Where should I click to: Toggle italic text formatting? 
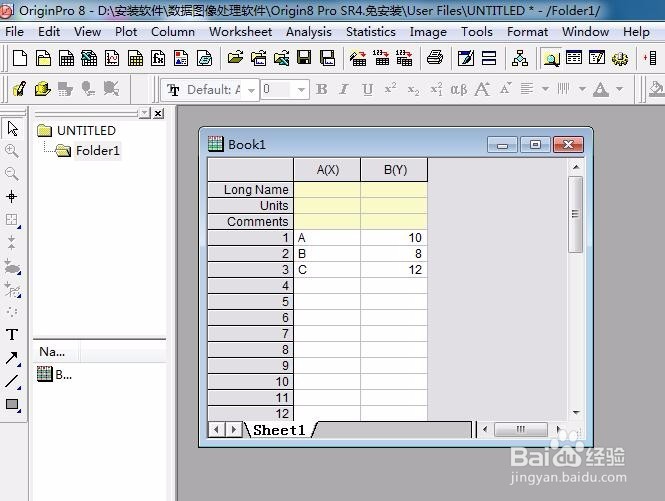pos(344,89)
